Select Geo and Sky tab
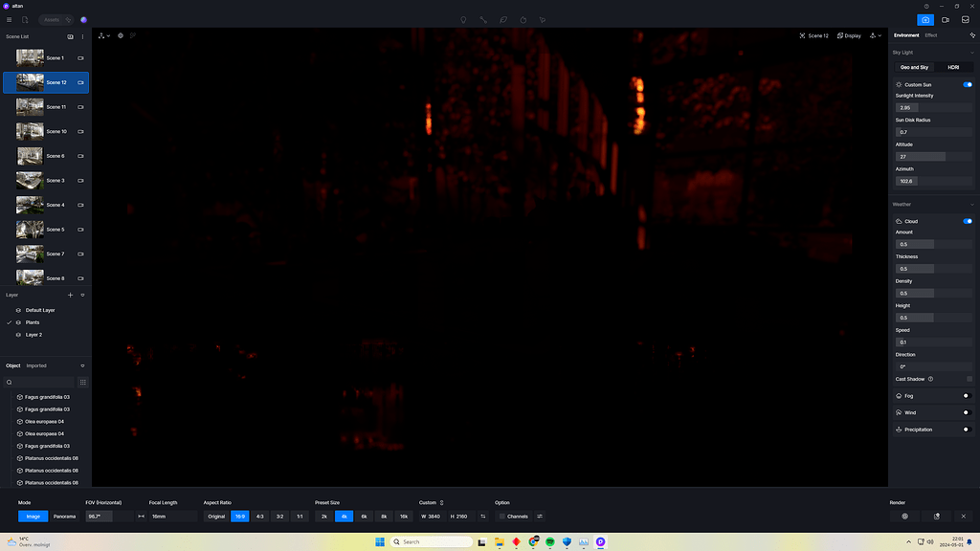 (914, 68)
